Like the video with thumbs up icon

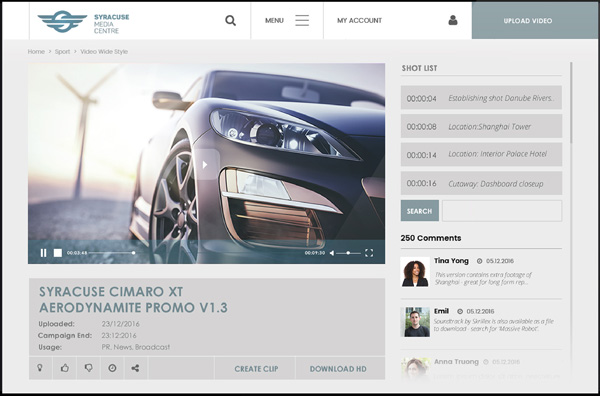(65, 368)
